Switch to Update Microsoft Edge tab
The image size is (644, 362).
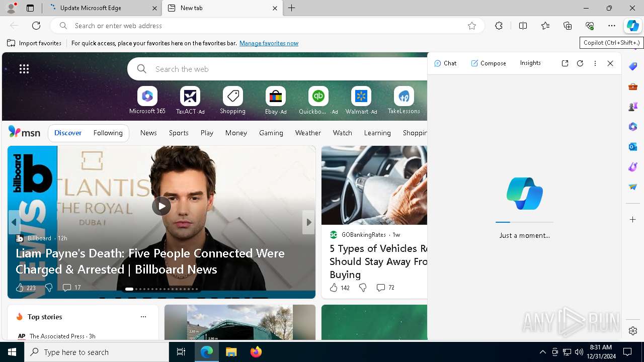coord(104,8)
